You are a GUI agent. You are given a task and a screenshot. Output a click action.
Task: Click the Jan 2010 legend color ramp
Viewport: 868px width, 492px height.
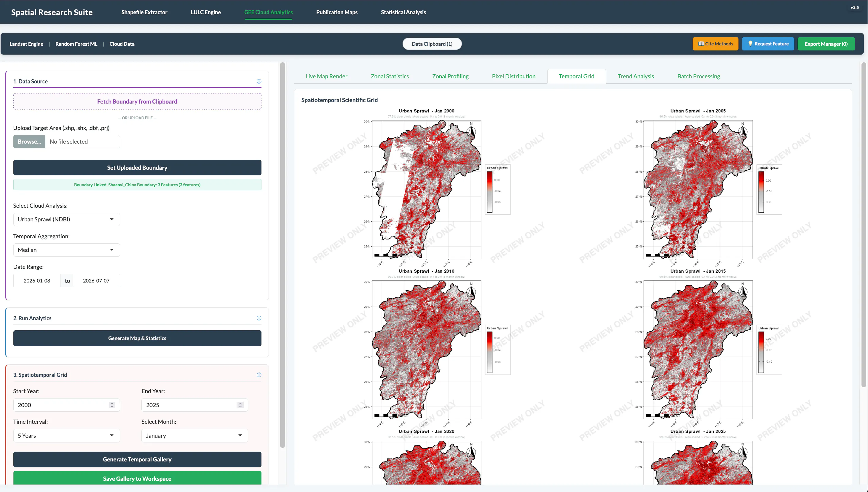click(x=489, y=353)
